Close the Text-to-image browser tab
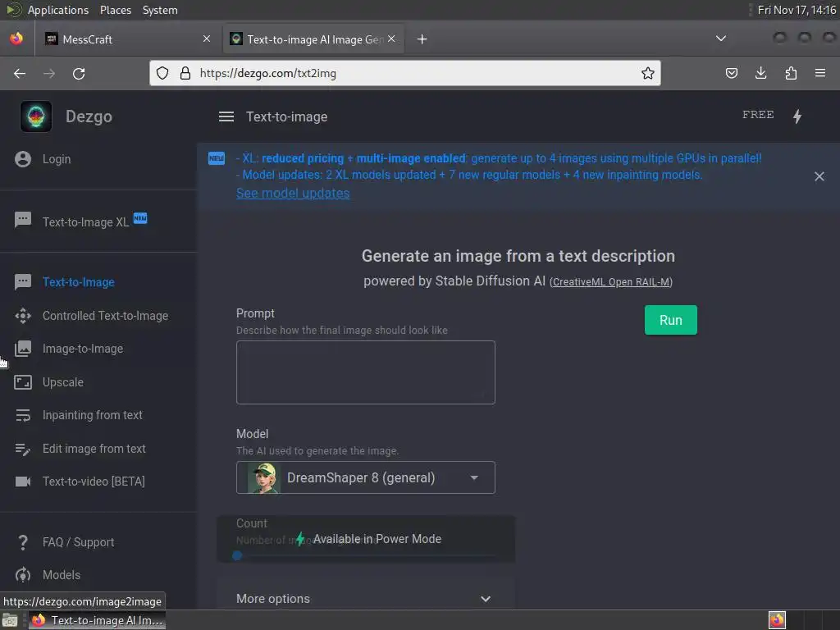This screenshot has width=840, height=630. pos(391,39)
